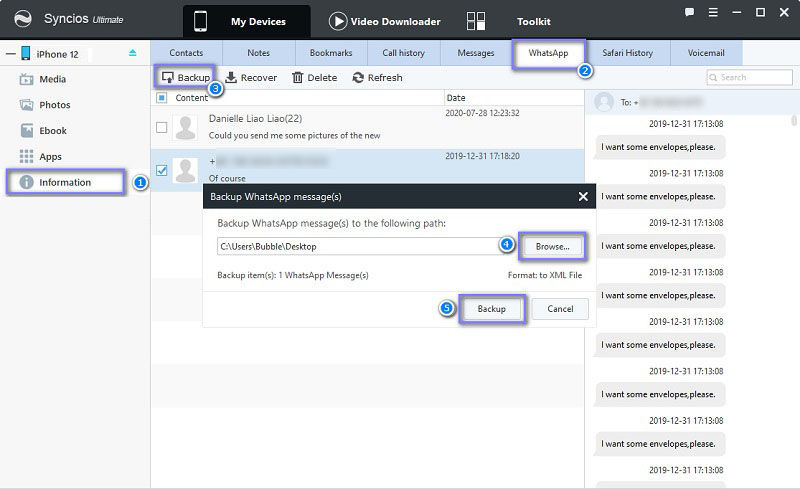Click the Recover toolbar button
This screenshot has width=800, height=489.
(251, 78)
